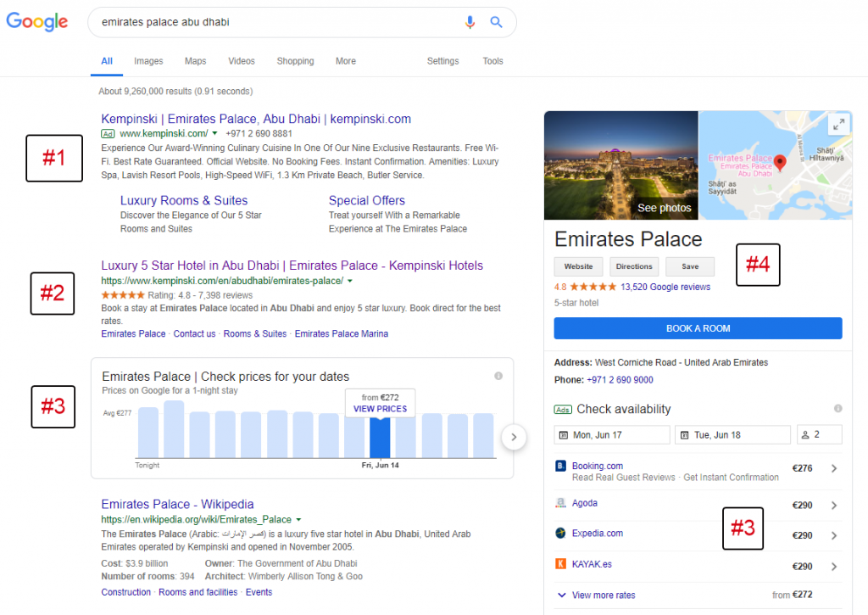Open the Booking.com rate arrow
The image size is (868, 615).
[x=834, y=468]
